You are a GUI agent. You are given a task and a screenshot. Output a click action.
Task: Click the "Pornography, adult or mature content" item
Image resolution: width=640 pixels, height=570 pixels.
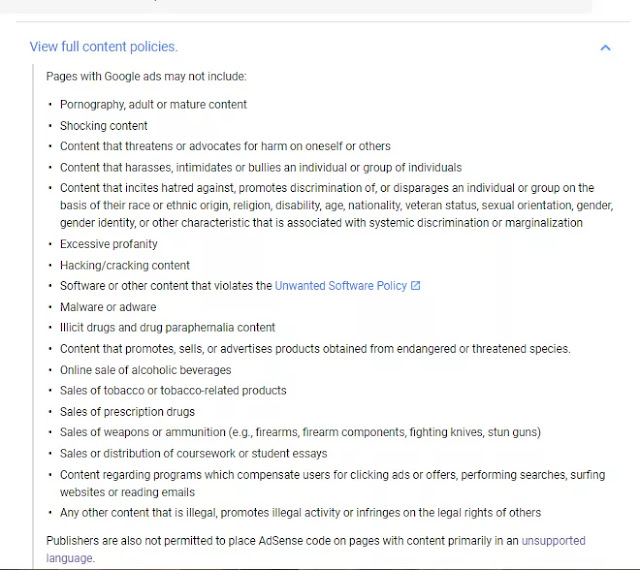click(x=153, y=105)
